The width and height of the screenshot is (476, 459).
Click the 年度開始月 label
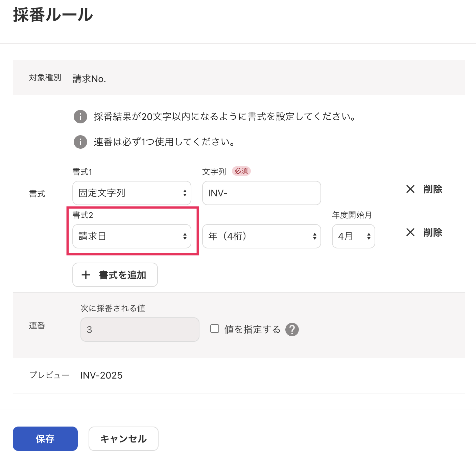pos(352,215)
